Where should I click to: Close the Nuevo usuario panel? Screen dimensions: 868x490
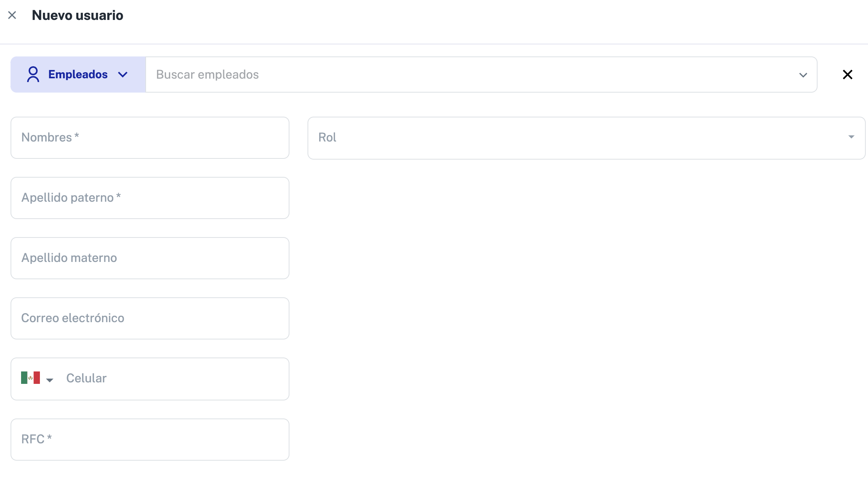(x=12, y=15)
